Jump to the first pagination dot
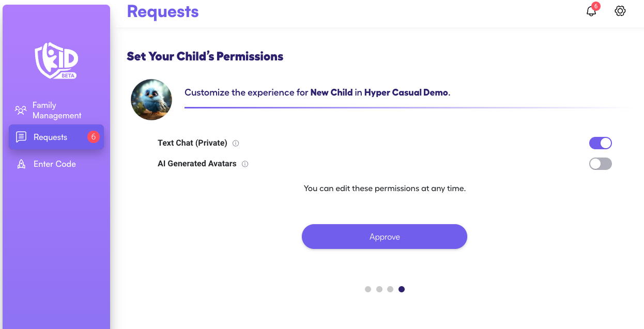Screen dimensions: 644x329 (x=368, y=289)
